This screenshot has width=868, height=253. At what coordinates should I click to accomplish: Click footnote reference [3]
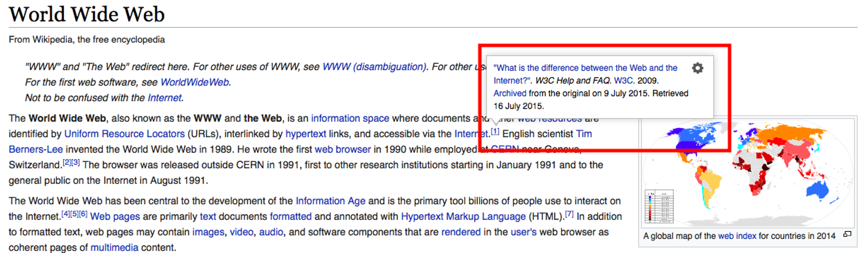(76, 162)
